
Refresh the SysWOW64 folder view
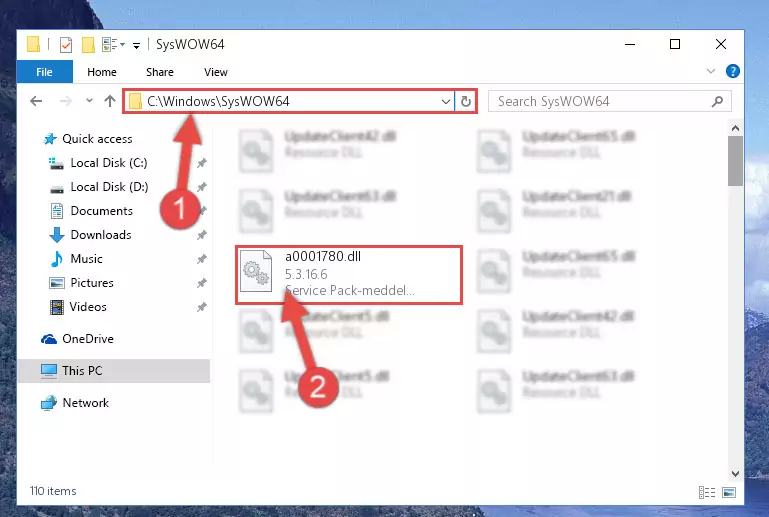point(465,102)
